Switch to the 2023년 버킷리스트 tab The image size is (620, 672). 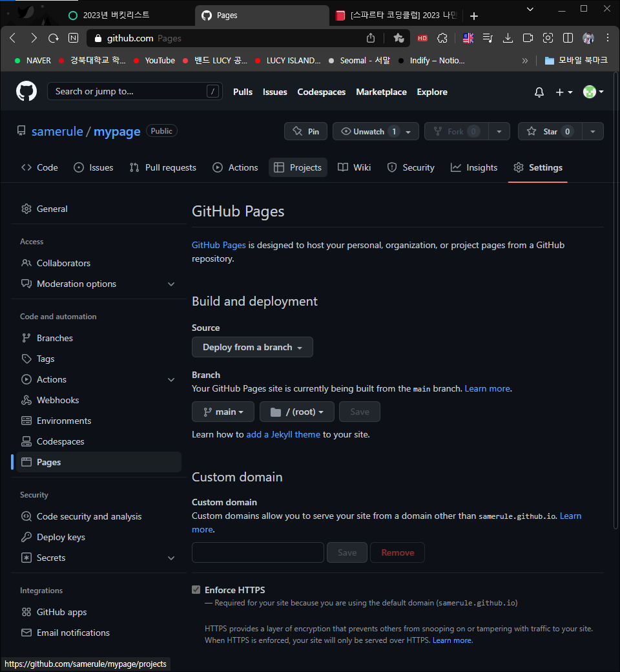pos(116,16)
